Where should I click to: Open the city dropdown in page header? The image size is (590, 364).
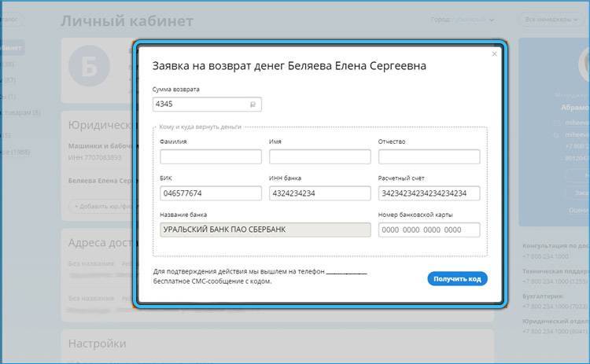463,20
